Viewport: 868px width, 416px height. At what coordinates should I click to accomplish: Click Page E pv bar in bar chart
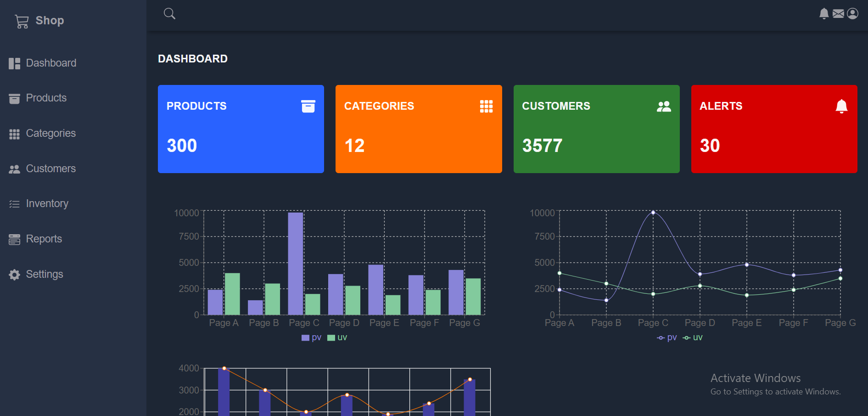click(376, 290)
